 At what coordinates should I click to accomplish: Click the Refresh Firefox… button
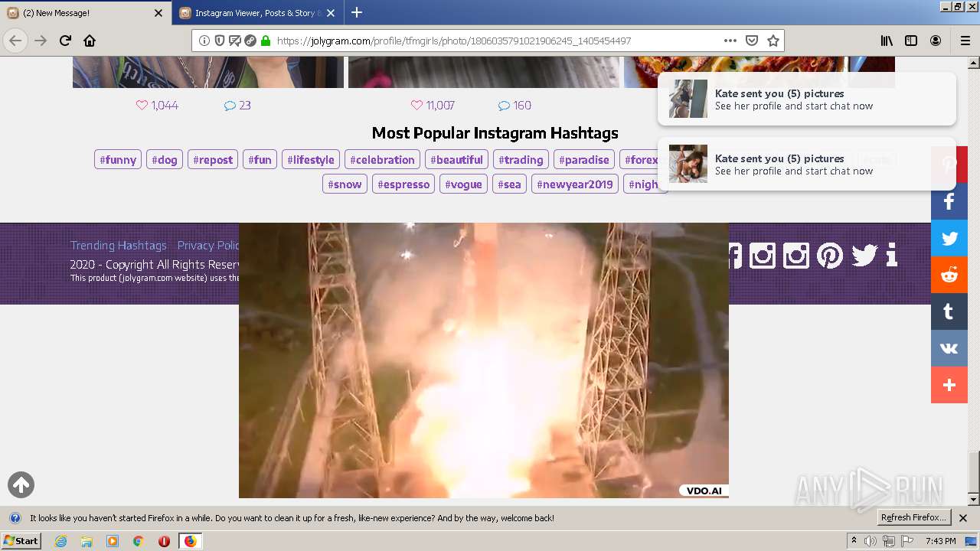[913, 518]
